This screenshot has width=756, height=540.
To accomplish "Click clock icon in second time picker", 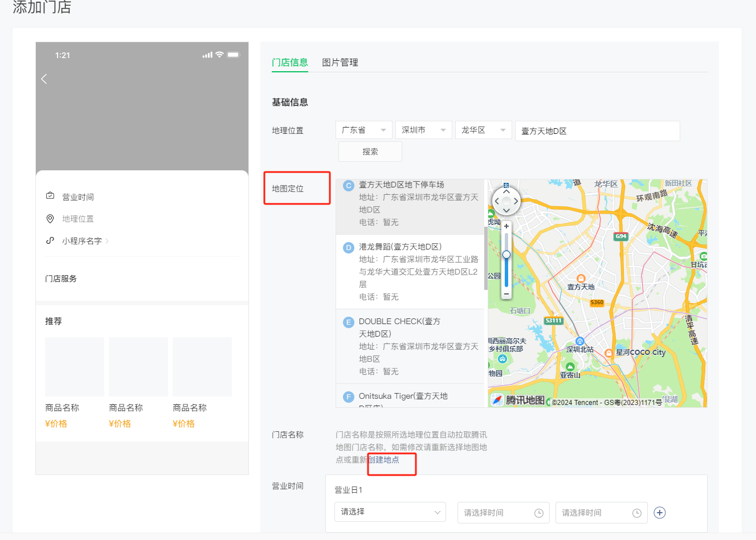I will [637, 513].
